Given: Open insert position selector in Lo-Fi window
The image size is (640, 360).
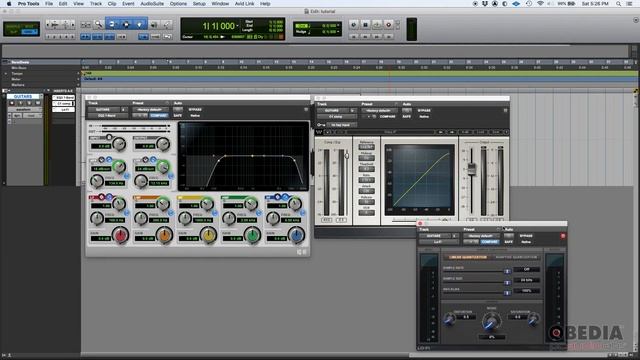Looking at the screenshot, I should pyautogui.click(x=454, y=236).
